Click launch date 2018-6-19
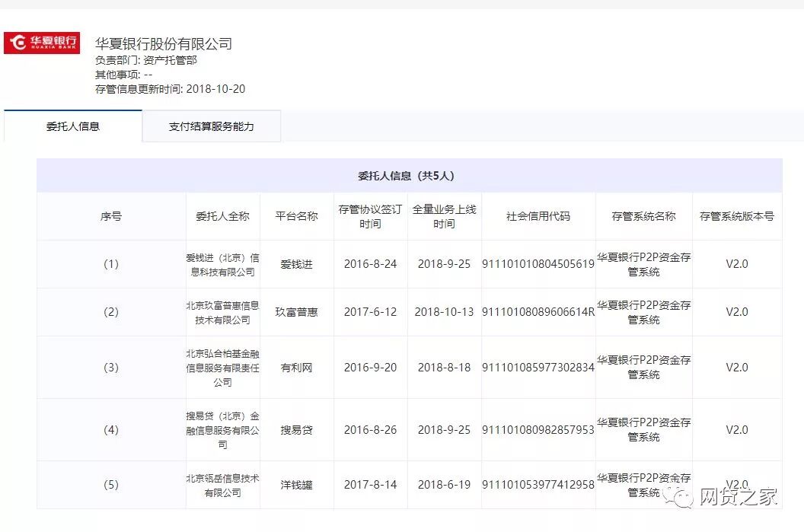 tap(444, 485)
